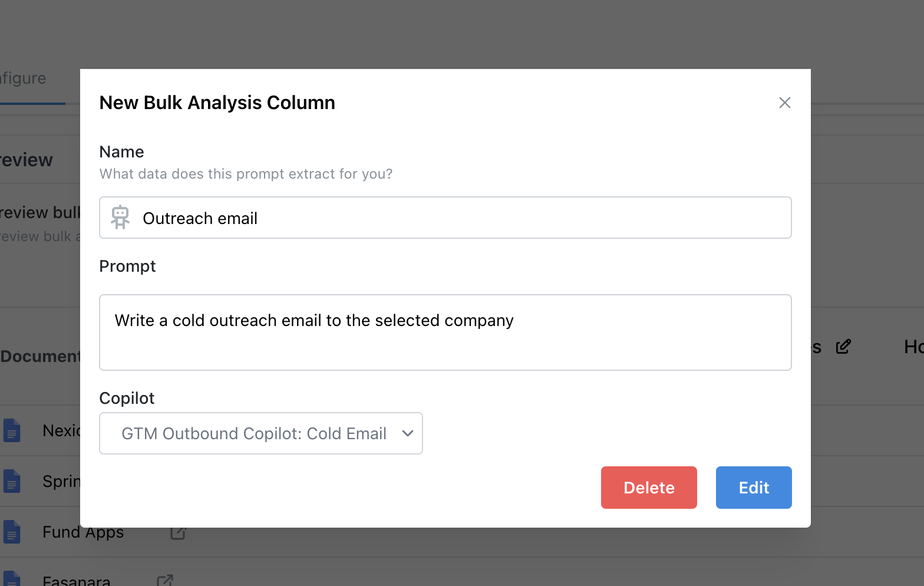Screen dimensions: 924x586
Task: Click the pencil edit icon on column header
Action: coord(843,347)
